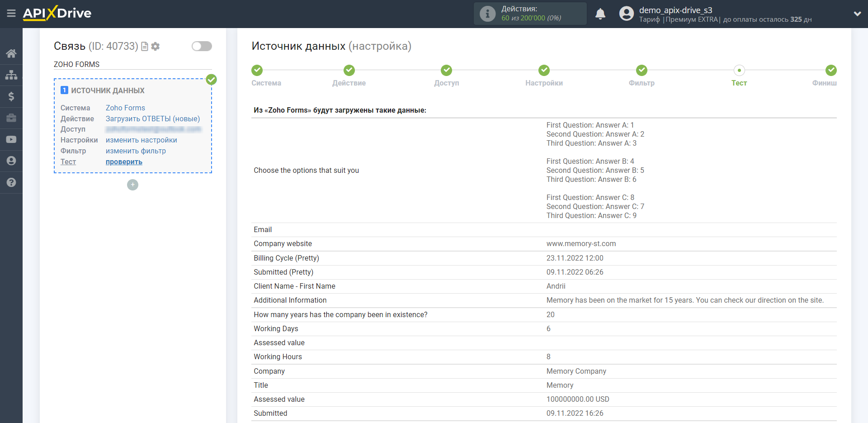This screenshot has width=868, height=423.
Task: Click the Тест label in source block
Action: pyautogui.click(x=68, y=162)
